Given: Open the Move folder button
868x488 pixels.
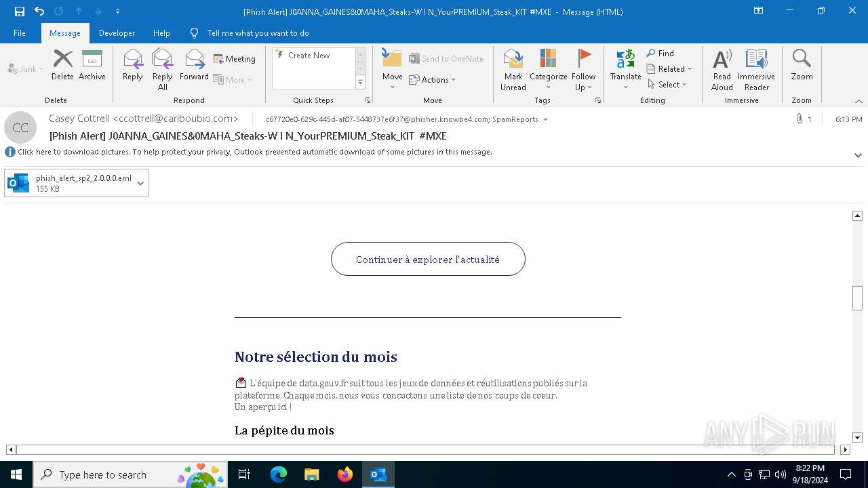Looking at the screenshot, I should pyautogui.click(x=392, y=70).
